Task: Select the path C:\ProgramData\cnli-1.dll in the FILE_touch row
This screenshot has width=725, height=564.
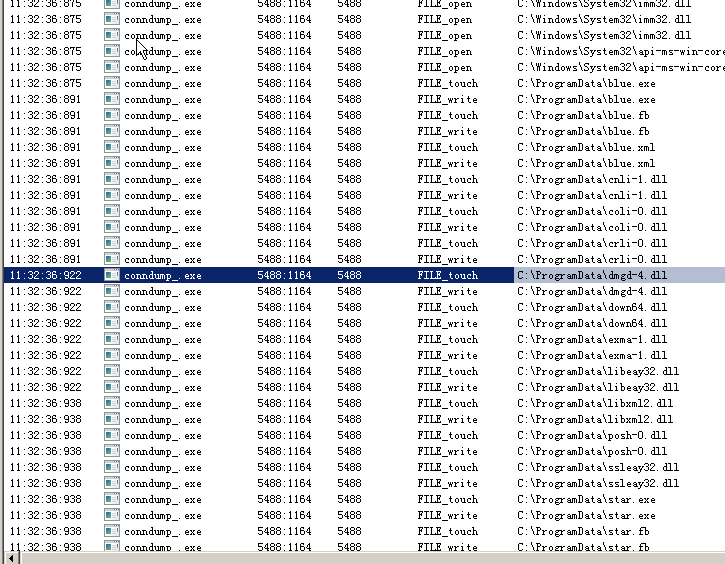Action: click(x=592, y=179)
